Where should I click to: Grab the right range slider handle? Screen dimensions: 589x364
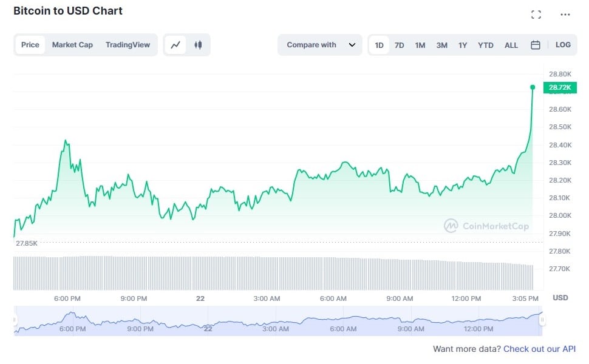pyautogui.click(x=542, y=320)
